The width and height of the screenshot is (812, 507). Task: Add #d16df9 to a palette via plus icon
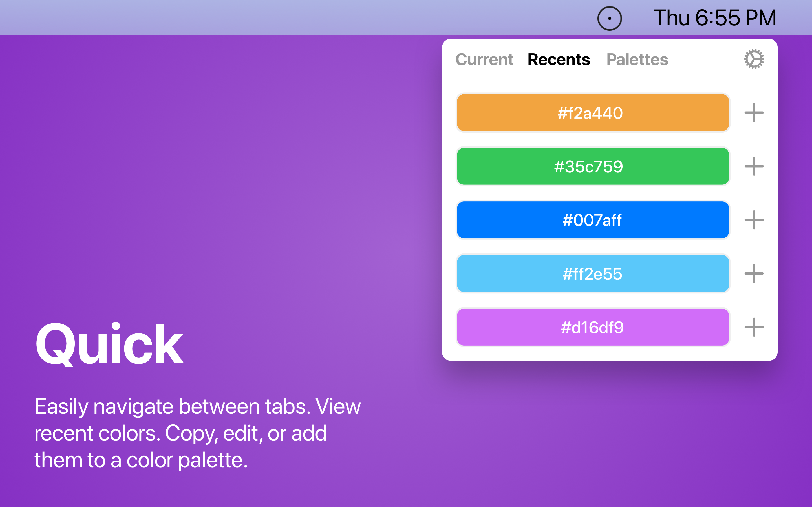754,327
